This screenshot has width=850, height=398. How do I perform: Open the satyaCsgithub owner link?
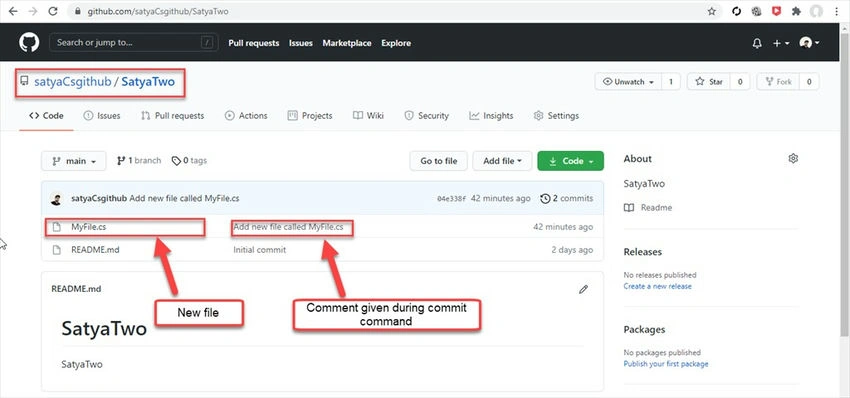[73, 82]
